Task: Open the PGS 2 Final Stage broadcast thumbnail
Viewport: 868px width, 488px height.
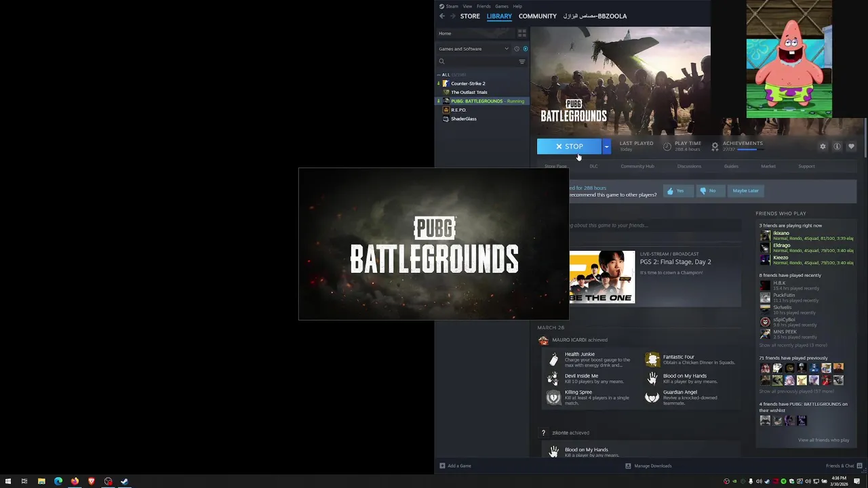Action: point(602,277)
